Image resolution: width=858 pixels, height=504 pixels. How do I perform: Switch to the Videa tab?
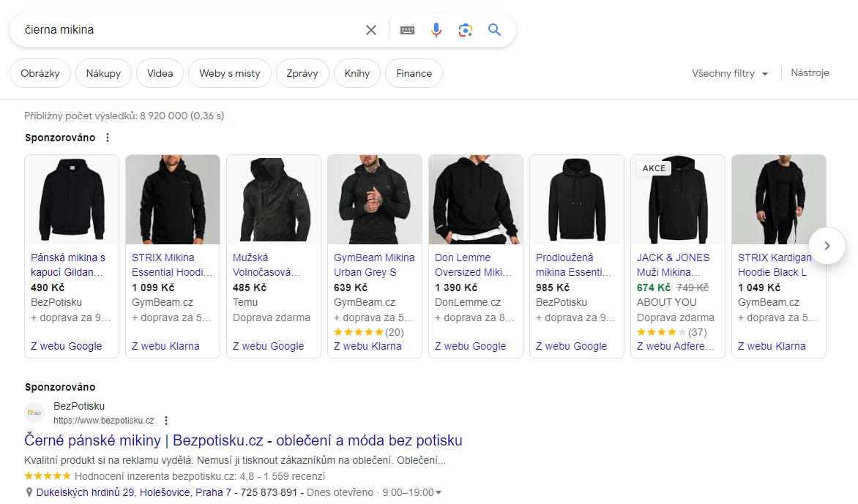point(160,73)
